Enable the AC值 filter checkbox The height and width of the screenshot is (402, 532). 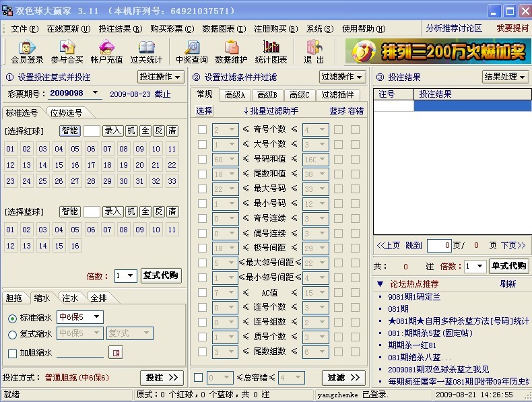[x=202, y=292]
